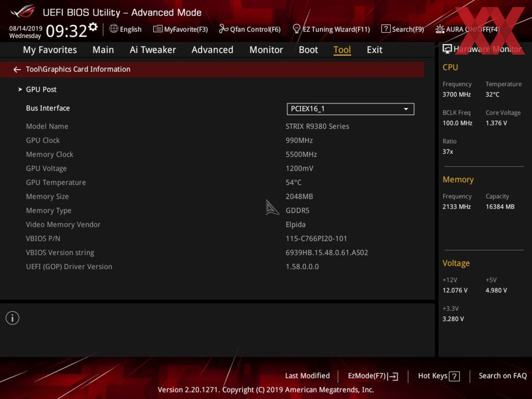Switch to the Boot tab
The image size is (532, 399).
[x=308, y=50]
